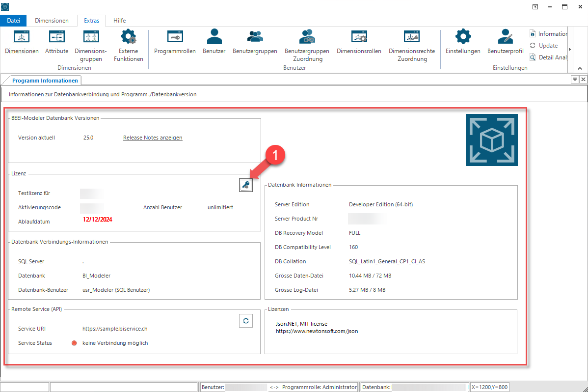The width and height of the screenshot is (588, 392).
Task: Open the document tab list dropdown
Action: (574, 79)
